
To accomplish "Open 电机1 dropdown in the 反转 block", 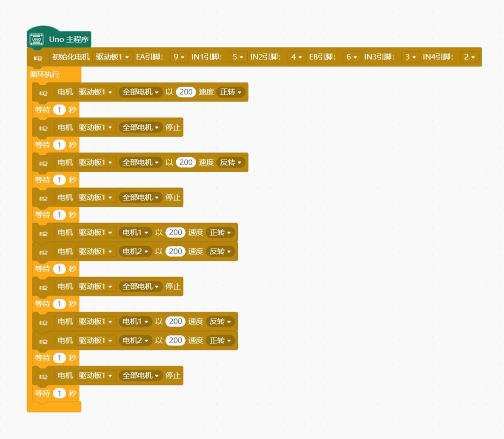I will click(x=135, y=321).
